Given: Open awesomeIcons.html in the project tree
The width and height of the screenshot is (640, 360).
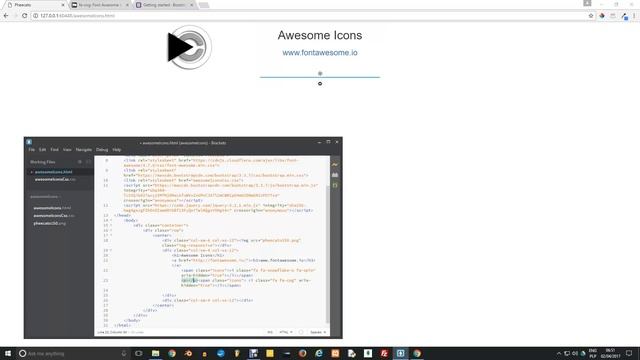Looking at the screenshot, I should click(x=52, y=208).
